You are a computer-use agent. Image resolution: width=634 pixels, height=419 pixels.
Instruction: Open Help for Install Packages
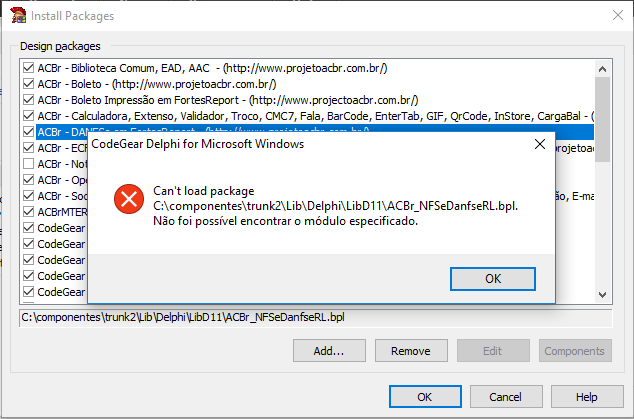pos(587,397)
